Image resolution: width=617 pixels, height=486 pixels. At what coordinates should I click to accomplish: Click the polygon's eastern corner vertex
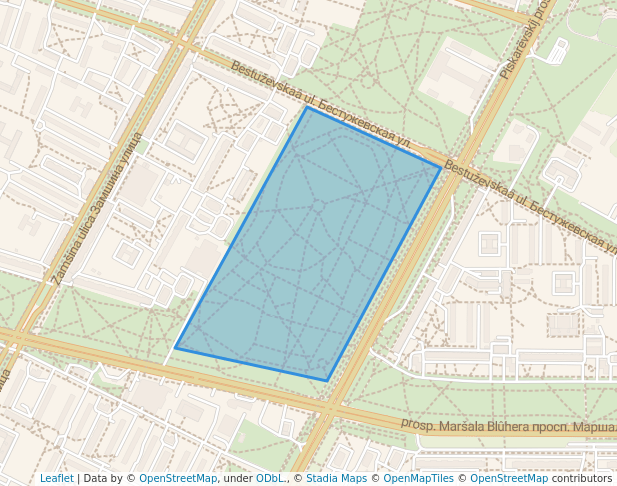441,168
